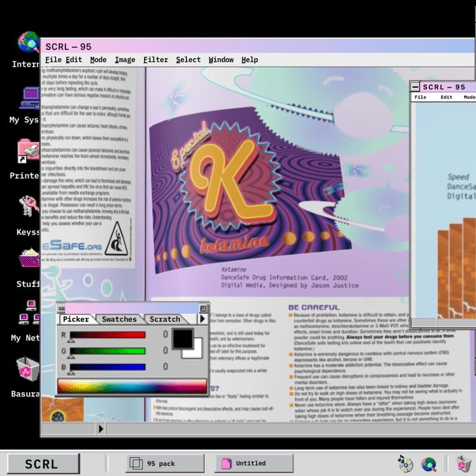Screen dimensions: 476x476
Task: Click the R value field in Picker
Action: tap(165, 335)
